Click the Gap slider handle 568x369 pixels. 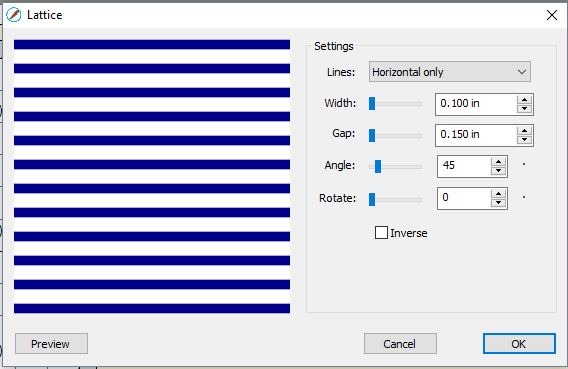pos(372,135)
